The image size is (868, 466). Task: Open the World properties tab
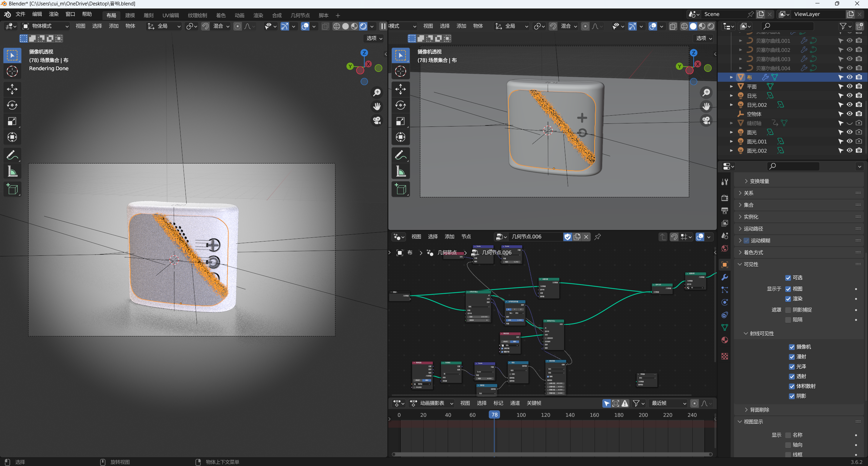725,248
